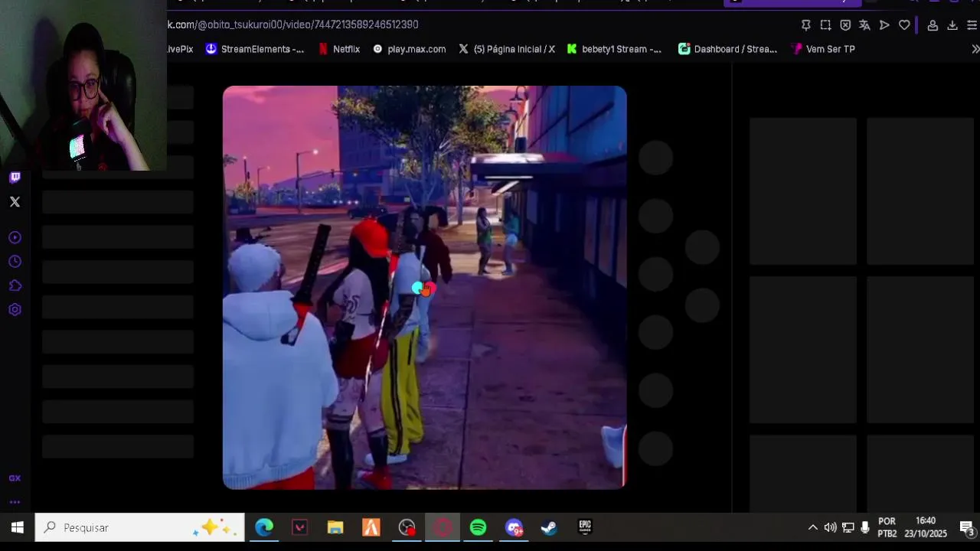Open Steam from the taskbar
Screen dimensions: 980x551
[549, 528]
